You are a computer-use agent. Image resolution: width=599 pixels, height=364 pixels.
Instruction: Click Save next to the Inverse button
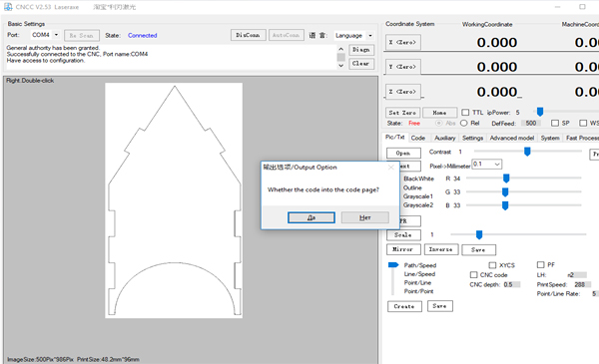[x=478, y=250]
